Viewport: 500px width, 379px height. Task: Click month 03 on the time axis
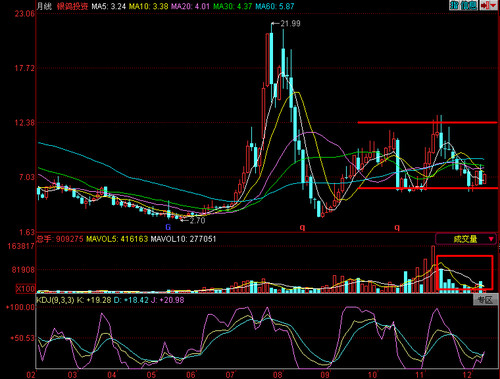click(72, 375)
